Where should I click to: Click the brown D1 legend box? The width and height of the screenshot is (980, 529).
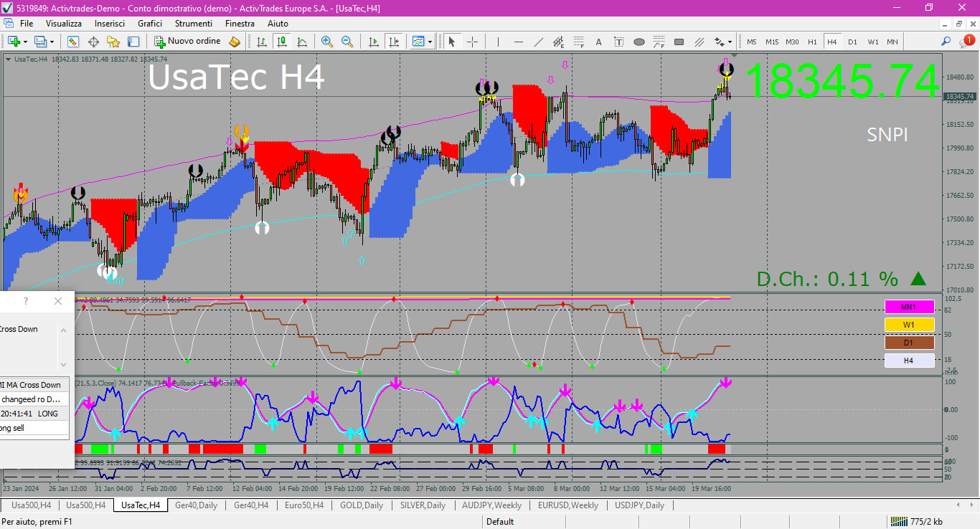[x=909, y=343]
